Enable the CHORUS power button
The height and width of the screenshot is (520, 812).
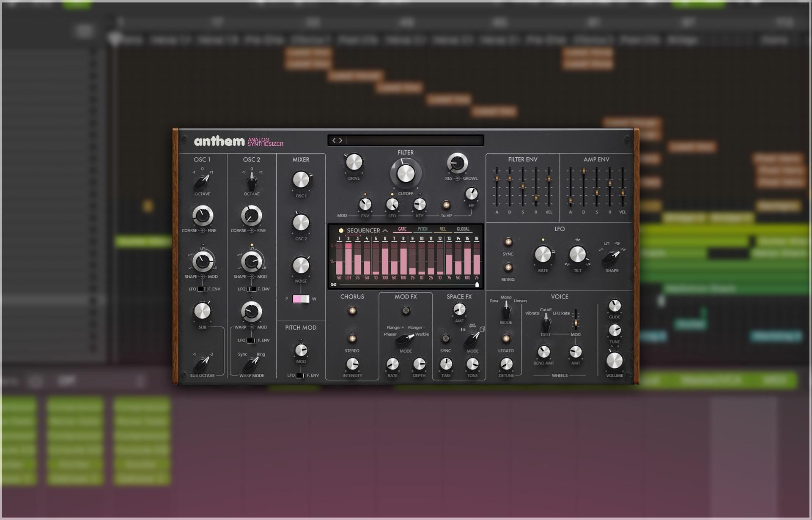352,311
